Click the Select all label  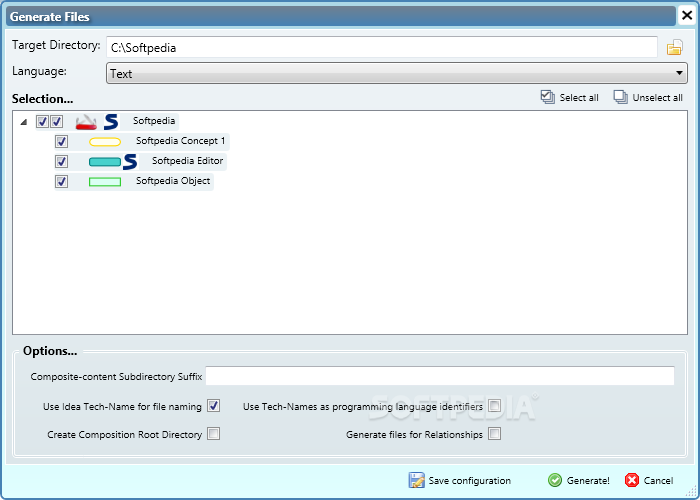tap(579, 98)
